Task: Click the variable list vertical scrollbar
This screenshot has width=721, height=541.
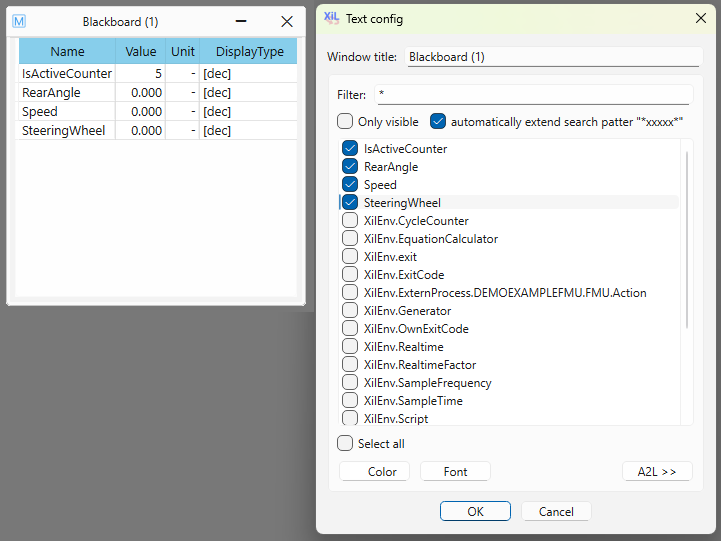Action: (686, 240)
